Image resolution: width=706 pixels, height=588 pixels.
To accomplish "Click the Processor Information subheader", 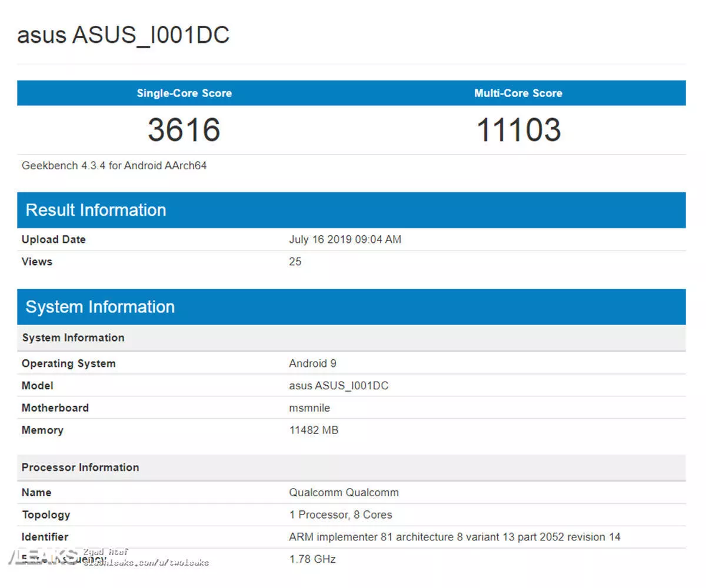I will coord(351,467).
